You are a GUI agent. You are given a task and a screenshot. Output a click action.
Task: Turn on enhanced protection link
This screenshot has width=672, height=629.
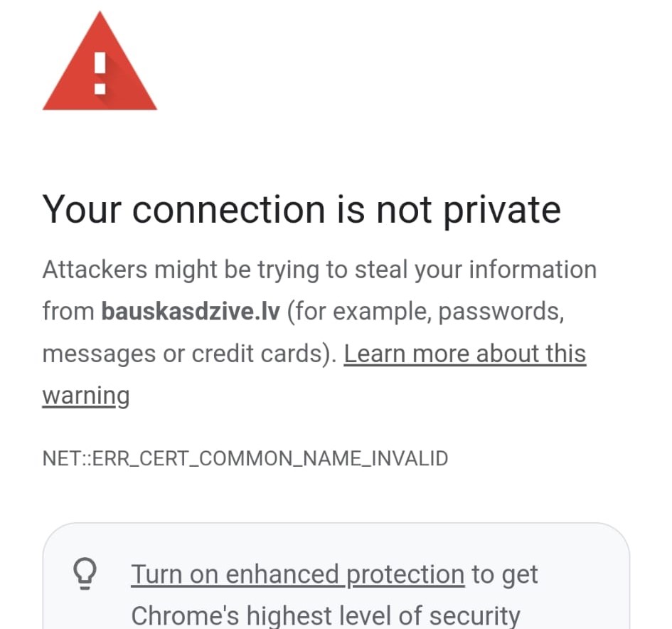297,573
